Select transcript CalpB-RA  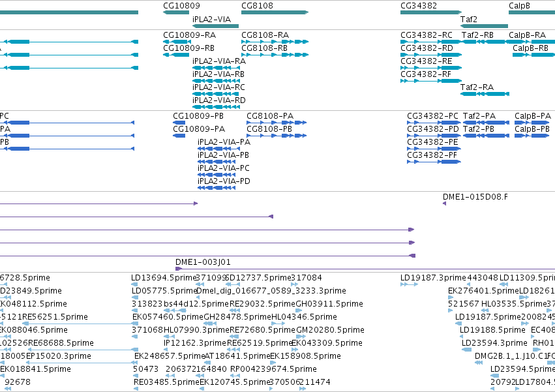[528, 35]
